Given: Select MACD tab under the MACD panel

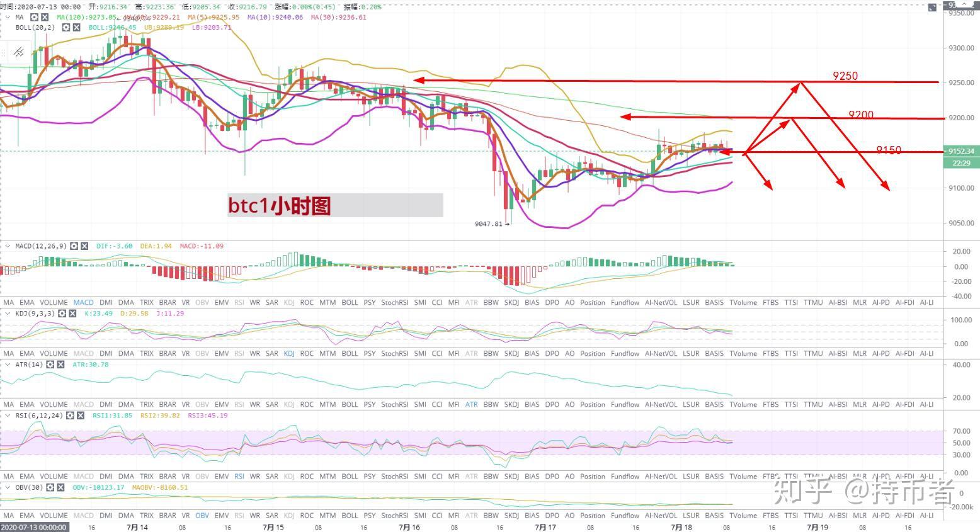Looking at the screenshot, I should pos(83,303).
